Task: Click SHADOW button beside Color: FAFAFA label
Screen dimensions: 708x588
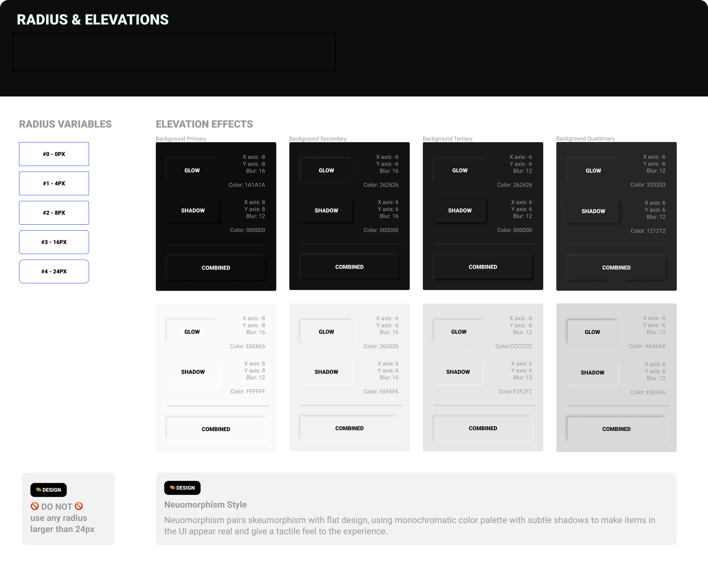Action: pos(326,372)
